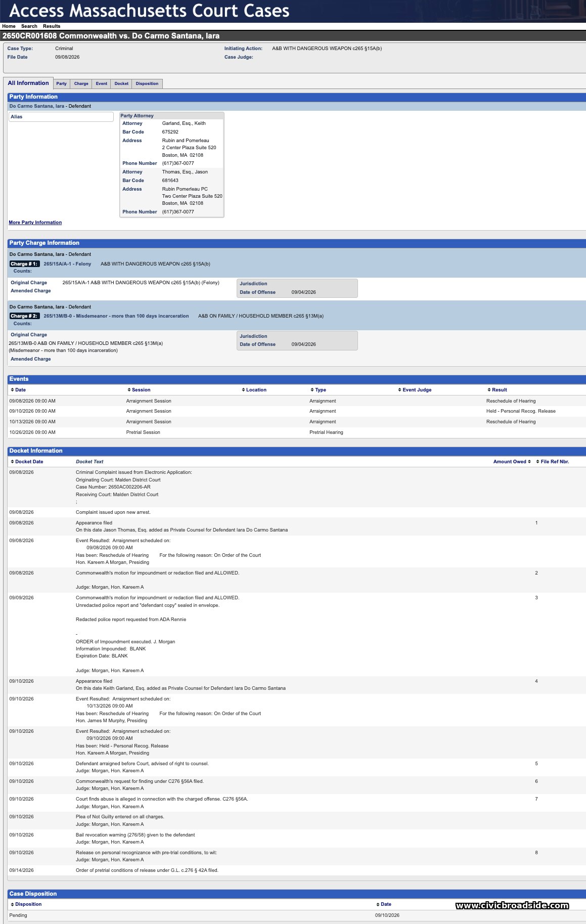Click charge code 265/13M/B-0 Misdemeanor text
This screenshot has height=924, width=586.
pyautogui.click(x=116, y=316)
